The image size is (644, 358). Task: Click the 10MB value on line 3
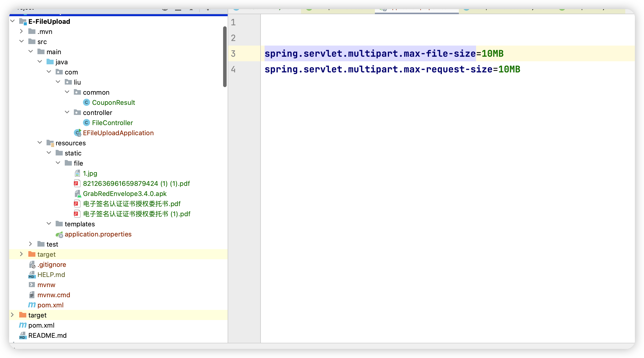coord(492,53)
